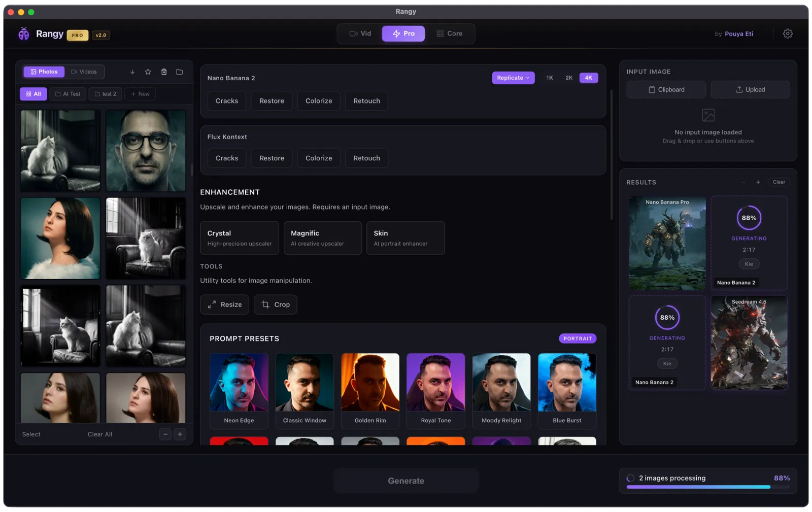Click Flux Kontext Colorize button

(319, 158)
